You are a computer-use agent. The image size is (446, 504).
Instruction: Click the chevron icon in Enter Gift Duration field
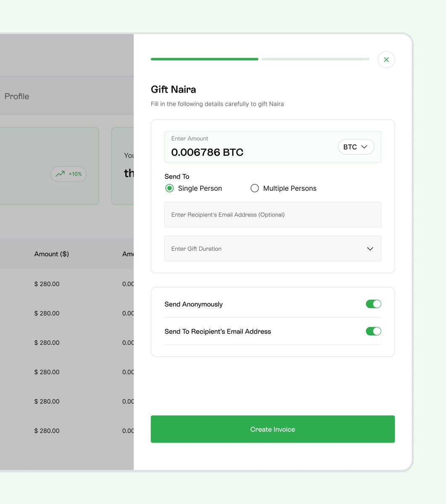coord(370,249)
